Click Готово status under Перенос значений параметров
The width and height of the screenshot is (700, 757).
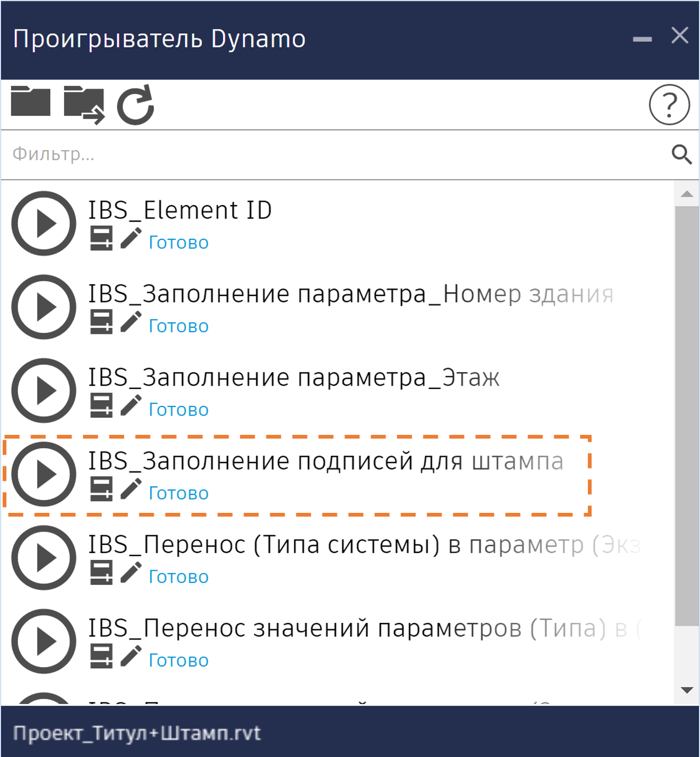(x=178, y=660)
